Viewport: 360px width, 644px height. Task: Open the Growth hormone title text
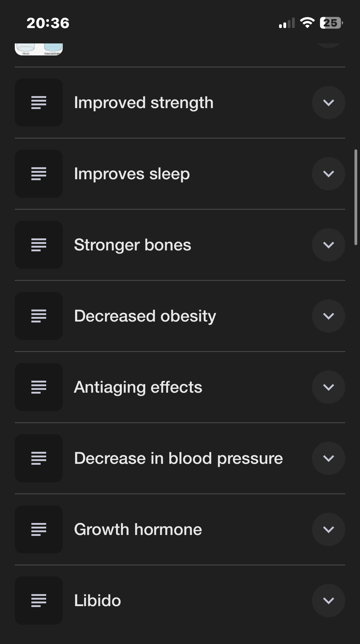pos(138,529)
